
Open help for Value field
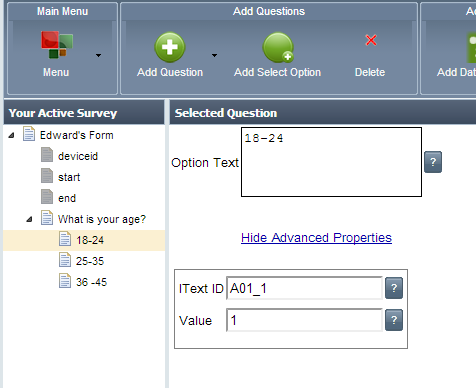(x=394, y=320)
